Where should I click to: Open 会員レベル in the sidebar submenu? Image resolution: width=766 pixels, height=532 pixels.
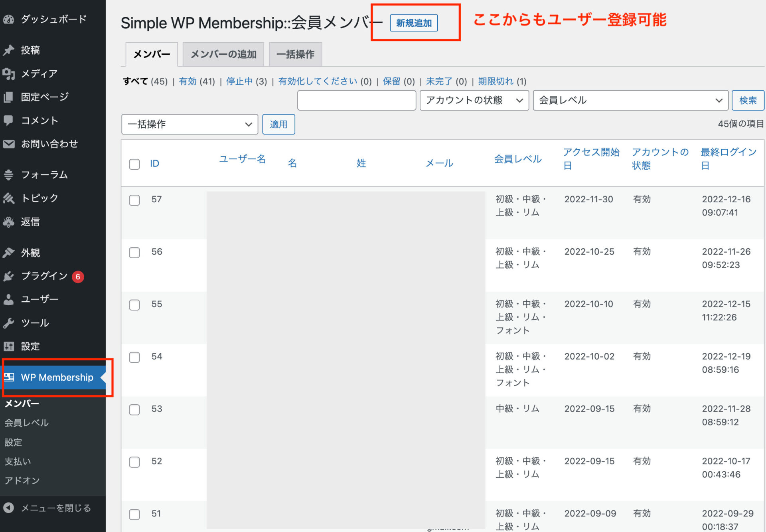click(x=26, y=423)
